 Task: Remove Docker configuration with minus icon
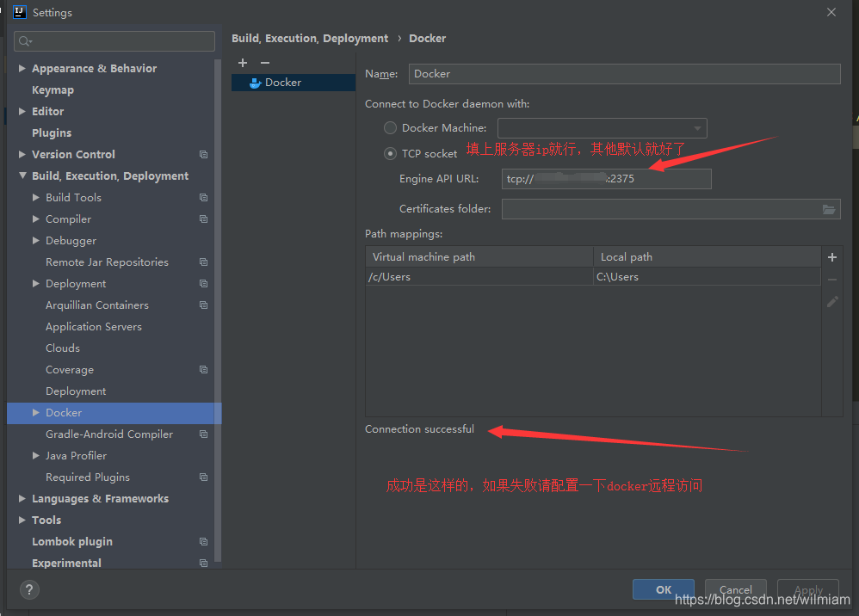click(x=265, y=63)
